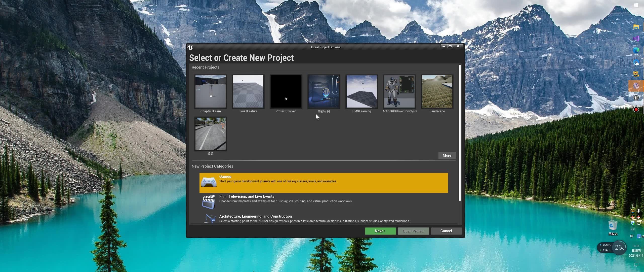Expand hidden system tray icons
The width and height of the screenshot is (644, 272).
pyautogui.click(x=632, y=205)
